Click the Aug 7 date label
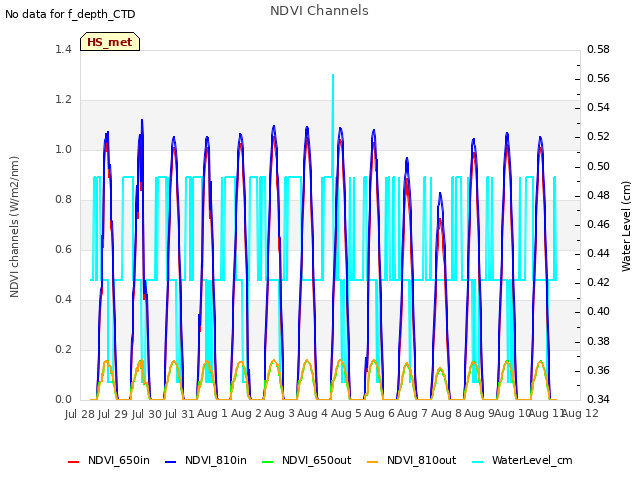The image size is (640, 480). tap(412, 413)
